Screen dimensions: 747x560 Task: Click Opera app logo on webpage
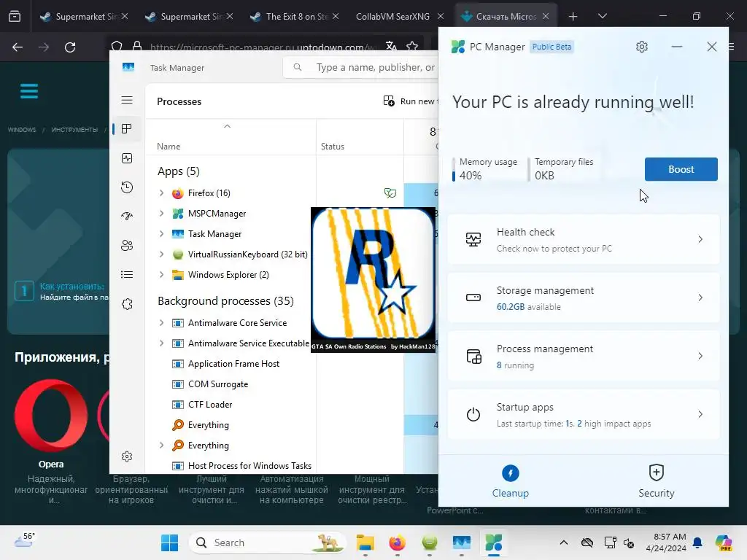51,415
